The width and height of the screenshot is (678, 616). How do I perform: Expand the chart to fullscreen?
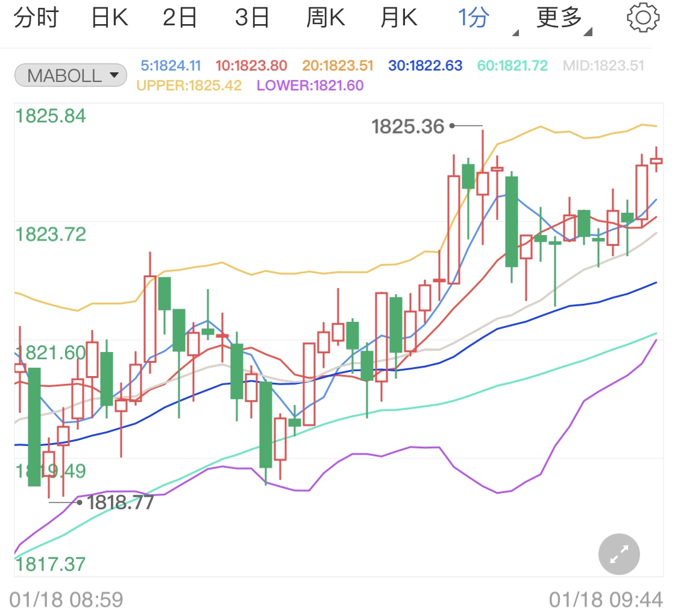coord(619,554)
